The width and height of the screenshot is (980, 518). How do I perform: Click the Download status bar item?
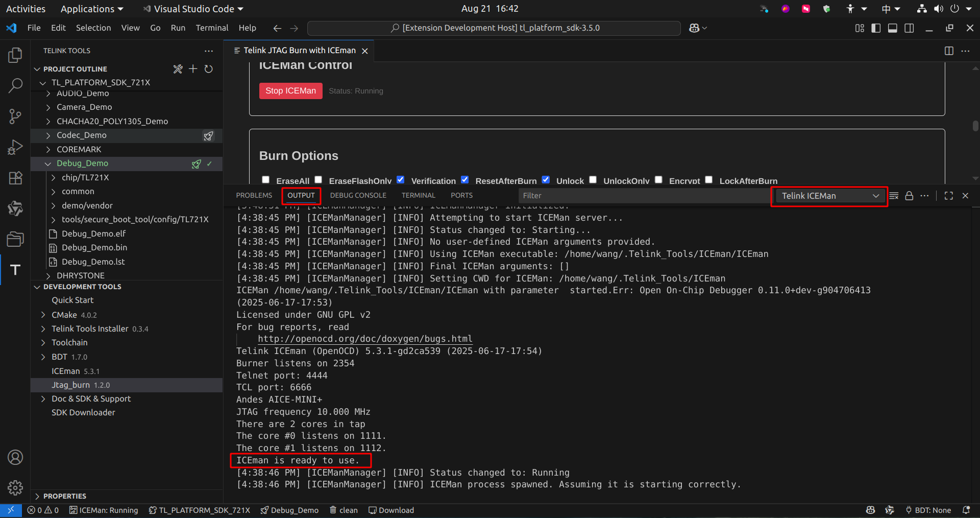[x=391, y=510]
